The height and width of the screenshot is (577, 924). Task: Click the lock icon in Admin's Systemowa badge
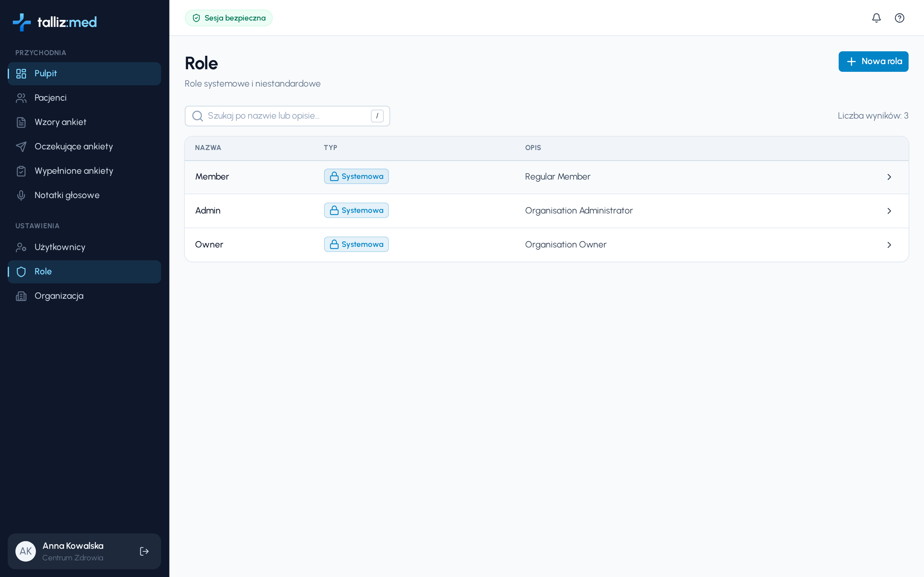(334, 210)
